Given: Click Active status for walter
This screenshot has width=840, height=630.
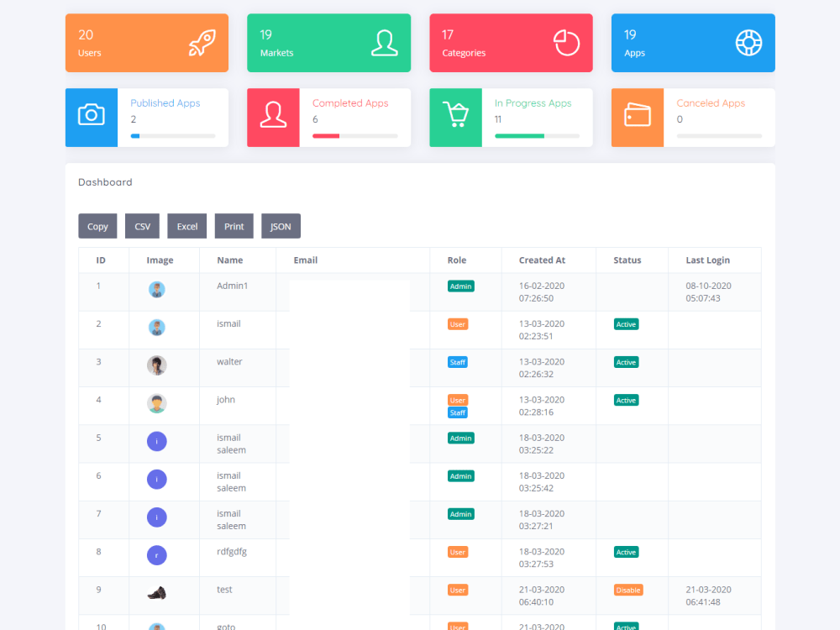Looking at the screenshot, I should (x=626, y=363).
